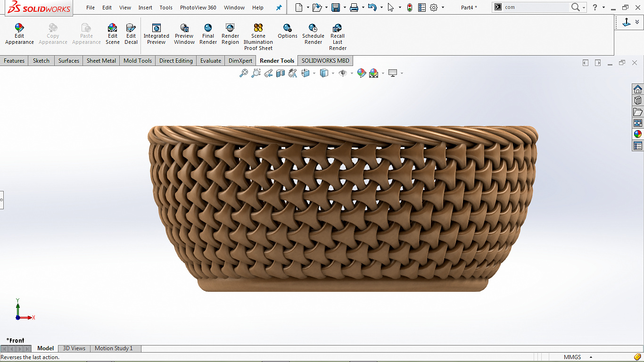Open the Preview Window
The image size is (644, 362).
coord(184,34)
